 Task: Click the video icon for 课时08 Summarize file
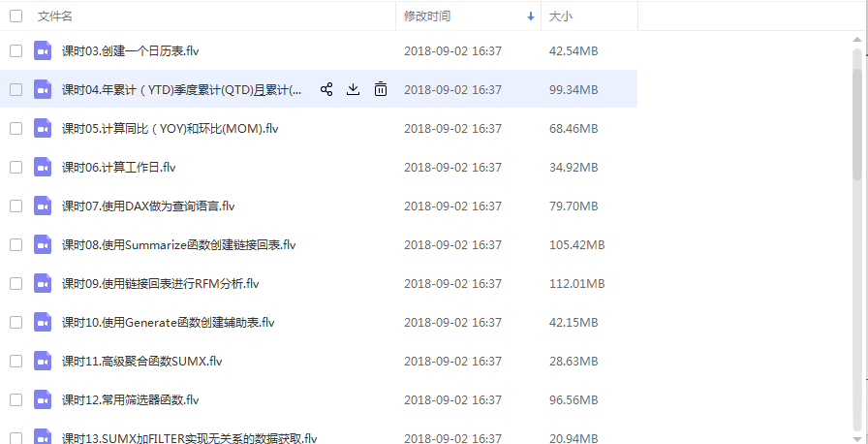pos(43,244)
